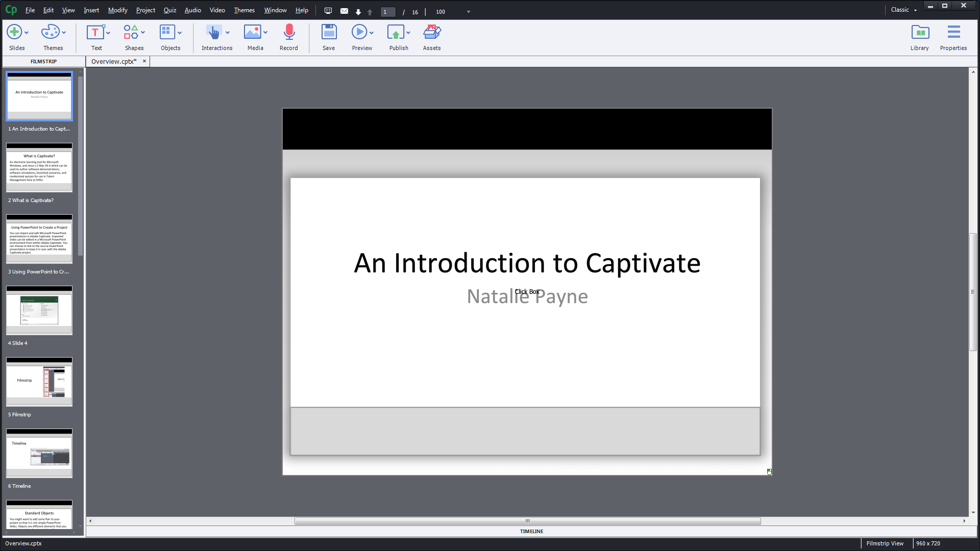Viewport: 980px width, 551px height.
Task: Select slide 1 An Introduction thumbnail
Action: point(39,96)
